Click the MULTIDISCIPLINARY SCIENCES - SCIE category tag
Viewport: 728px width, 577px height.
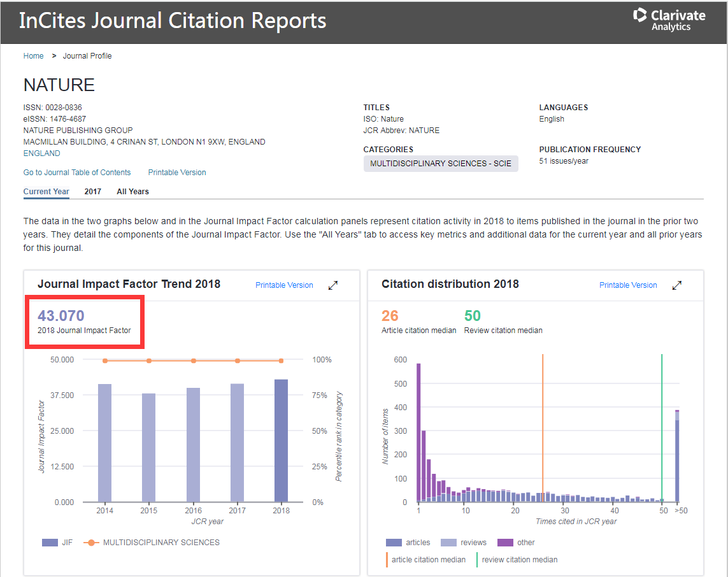coord(441,164)
